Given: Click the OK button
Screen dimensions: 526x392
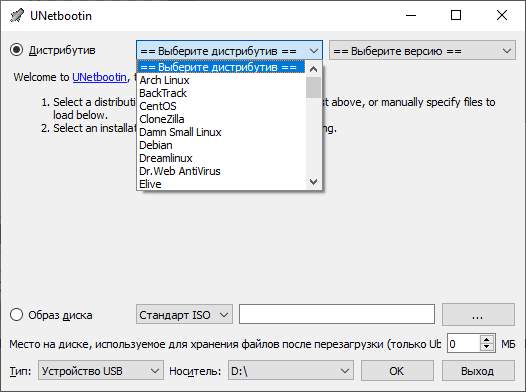Looking at the screenshot, I should coord(397,371).
